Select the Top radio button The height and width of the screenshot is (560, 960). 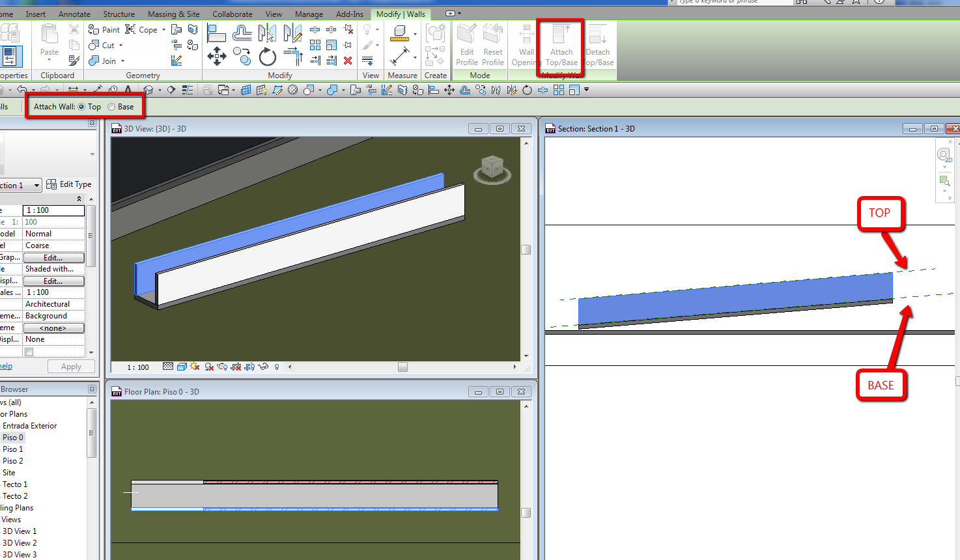pyautogui.click(x=81, y=107)
